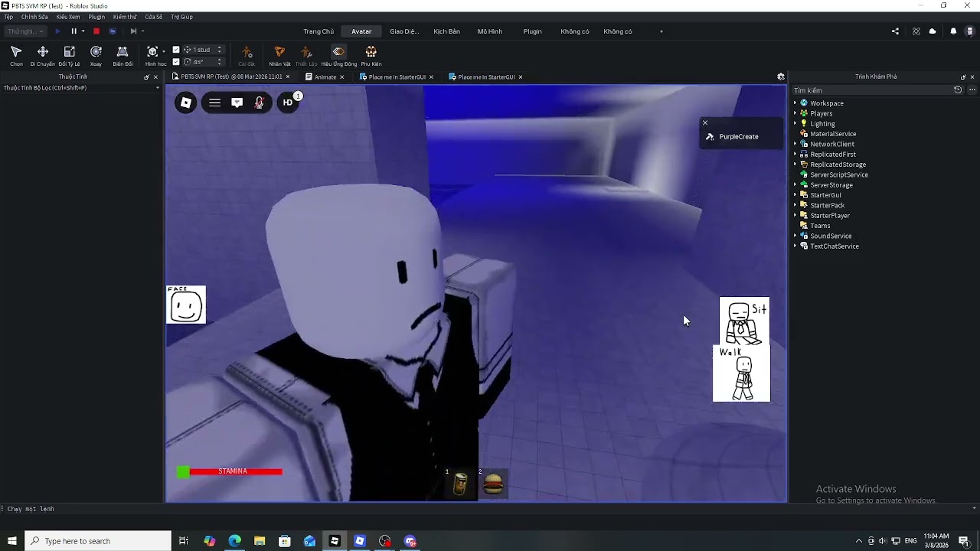Pause the running playtest
This screenshot has height=551, width=980.
click(74, 31)
